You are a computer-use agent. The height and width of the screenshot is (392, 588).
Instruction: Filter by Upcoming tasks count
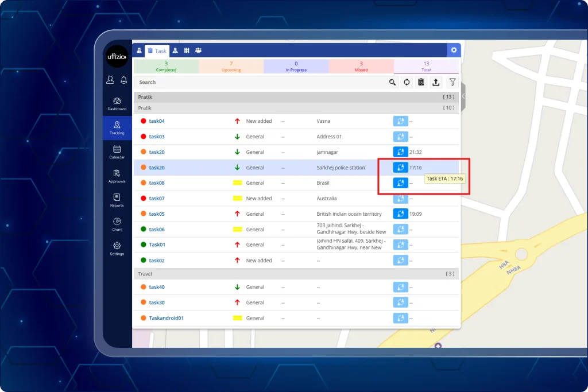231,67
